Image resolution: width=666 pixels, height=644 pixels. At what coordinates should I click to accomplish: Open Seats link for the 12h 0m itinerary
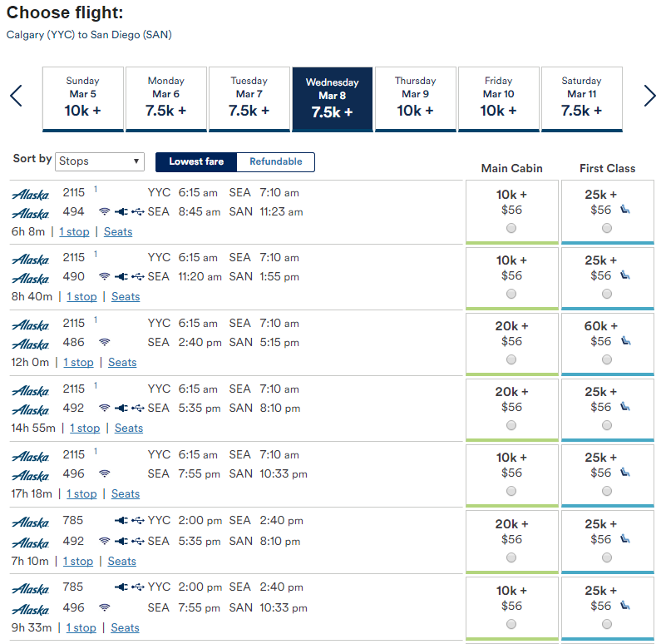tap(122, 362)
